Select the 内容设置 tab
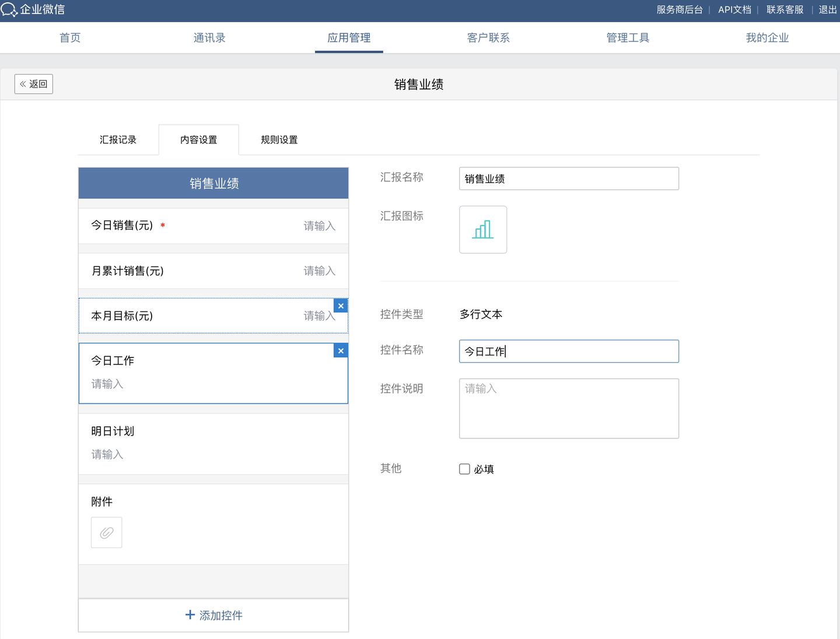The image size is (840, 639). [198, 140]
